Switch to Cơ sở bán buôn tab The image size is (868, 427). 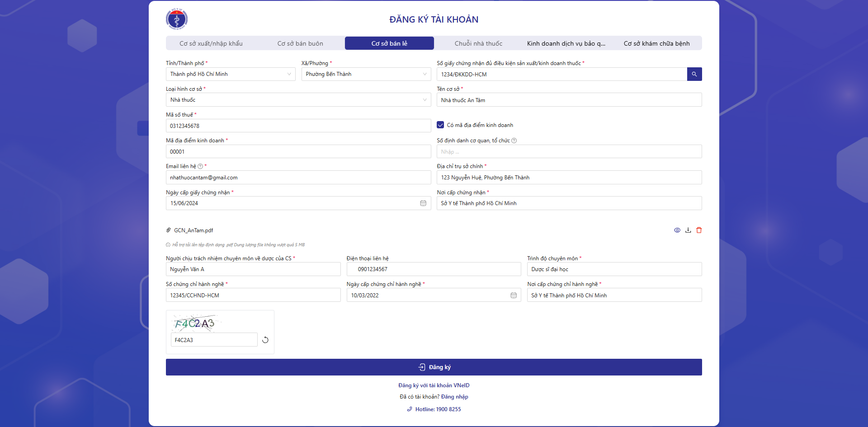pyautogui.click(x=300, y=43)
